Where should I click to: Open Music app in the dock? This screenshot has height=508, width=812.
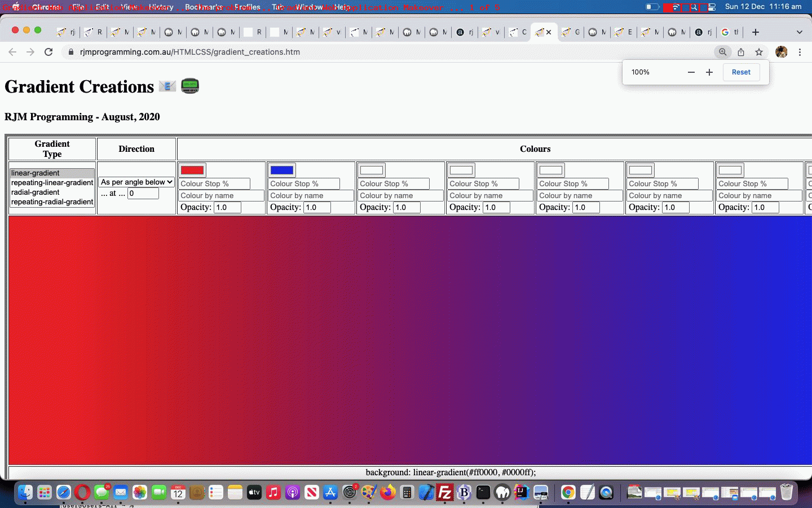[x=273, y=493]
